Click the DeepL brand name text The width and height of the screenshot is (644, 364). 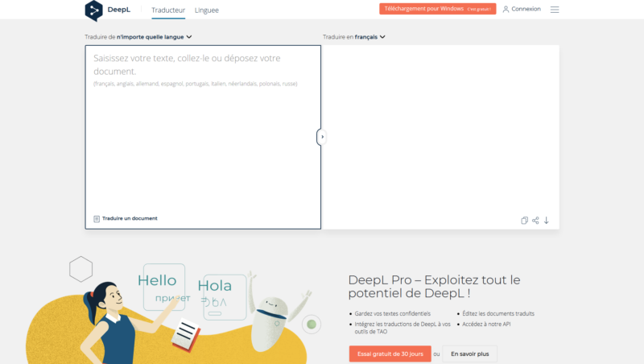[x=118, y=10]
